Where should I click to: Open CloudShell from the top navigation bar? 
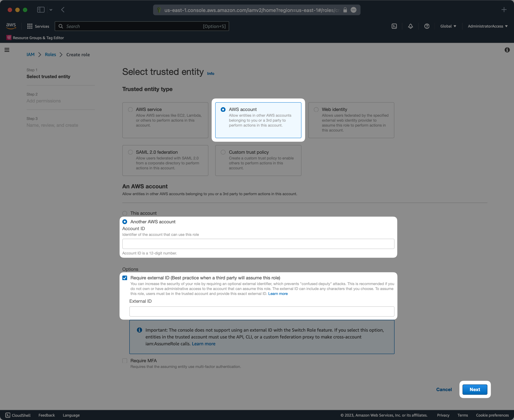point(394,26)
